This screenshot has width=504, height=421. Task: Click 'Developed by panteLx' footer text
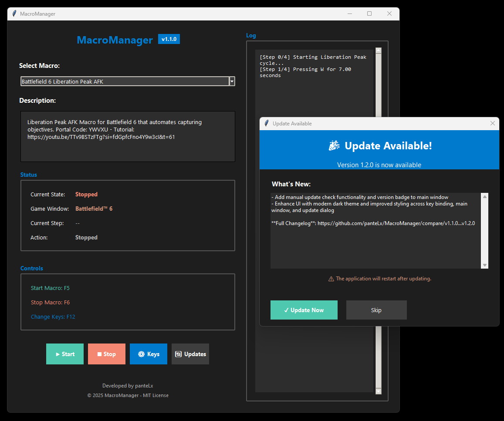[128, 386]
